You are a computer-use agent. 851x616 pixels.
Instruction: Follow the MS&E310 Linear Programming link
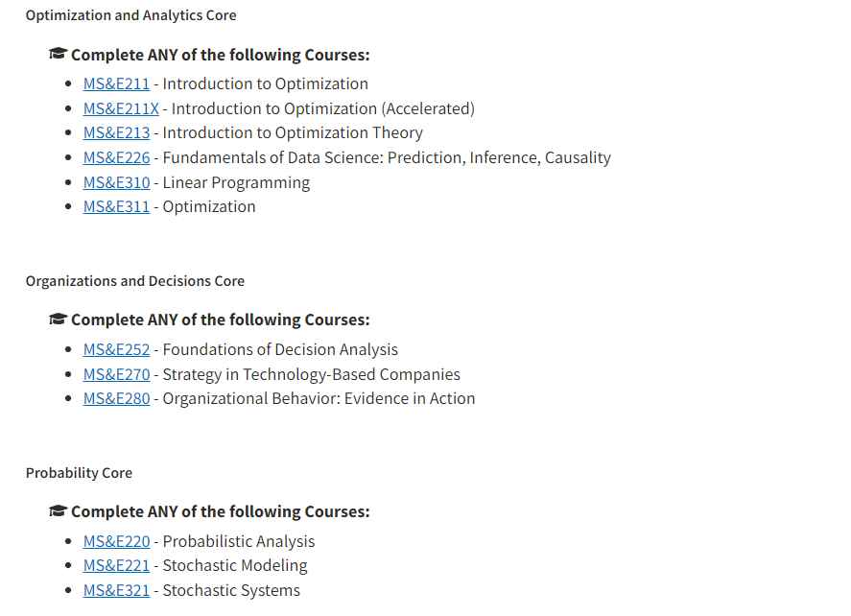[x=116, y=182]
